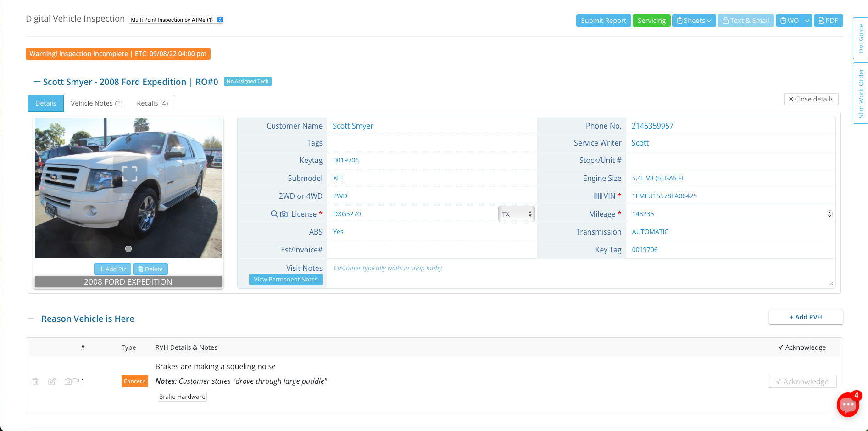Acknowledge the brakes squealing concern

click(x=802, y=381)
